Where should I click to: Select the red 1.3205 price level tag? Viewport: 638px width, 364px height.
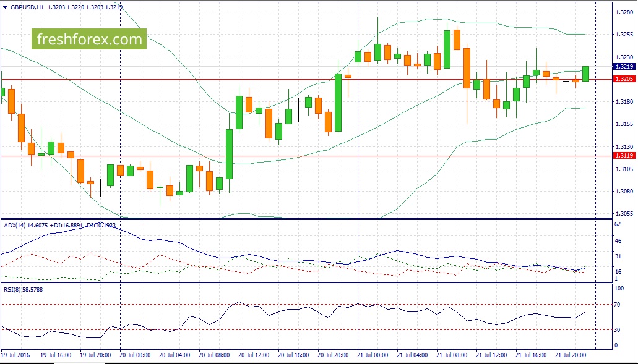pos(623,79)
